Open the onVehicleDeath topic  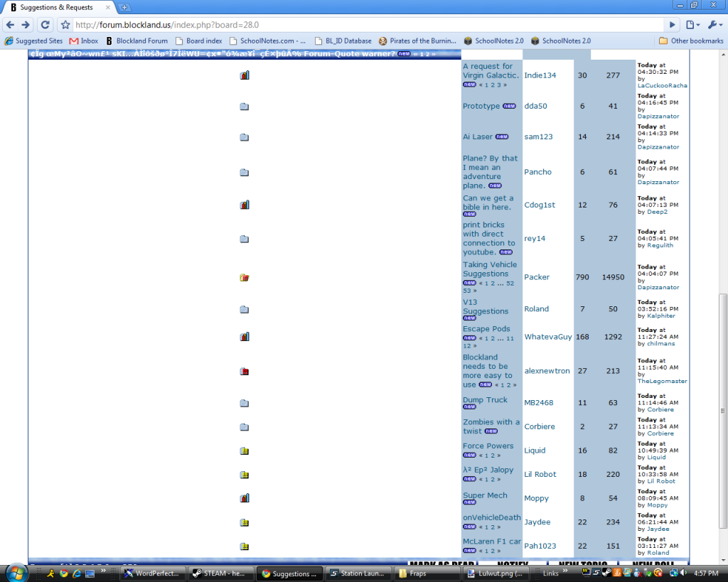(x=492, y=517)
